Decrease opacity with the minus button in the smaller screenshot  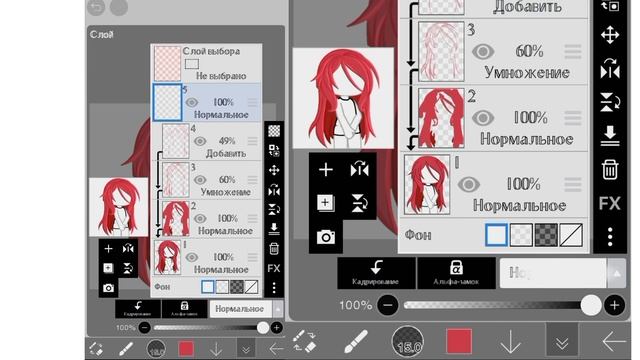pos(144,327)
